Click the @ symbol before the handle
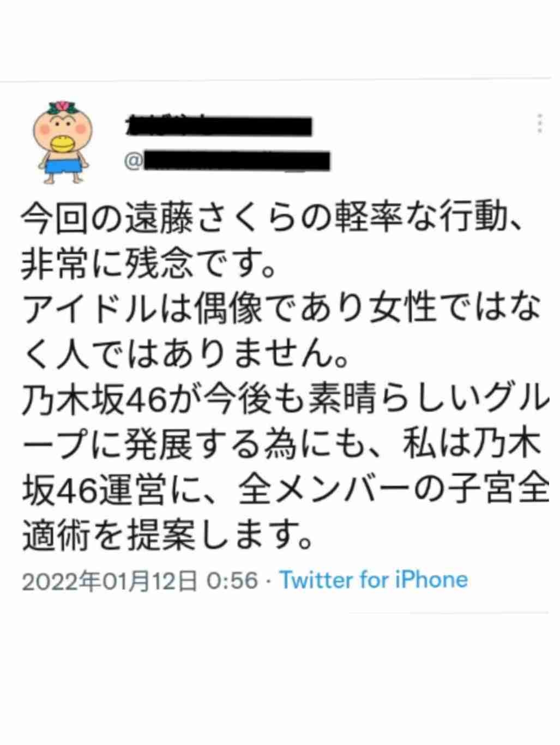This screenshot has height=745, width=560. pyautogui.click(x=133, y=162)
